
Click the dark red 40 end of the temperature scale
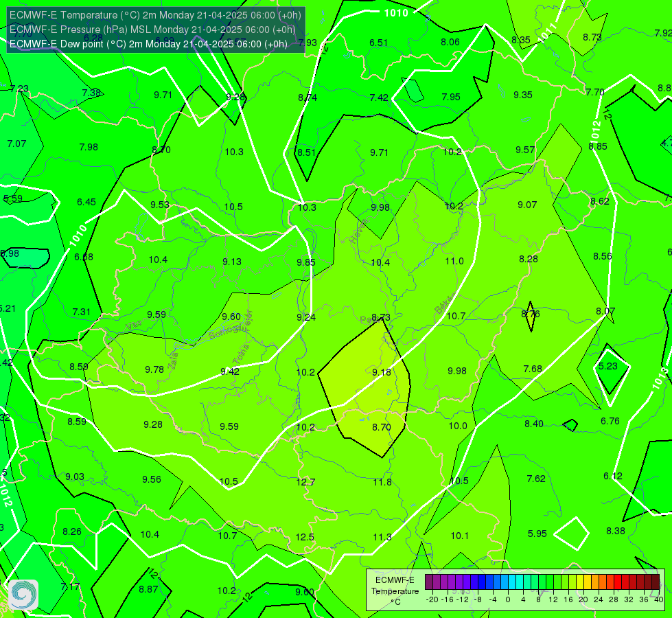point(656,582)
